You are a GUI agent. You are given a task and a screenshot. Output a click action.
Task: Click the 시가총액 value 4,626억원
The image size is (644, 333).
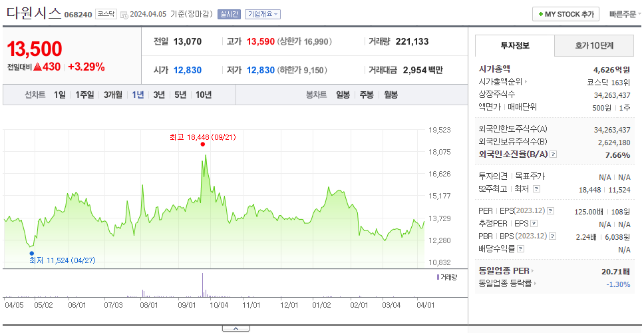click(x=611, y=69)
